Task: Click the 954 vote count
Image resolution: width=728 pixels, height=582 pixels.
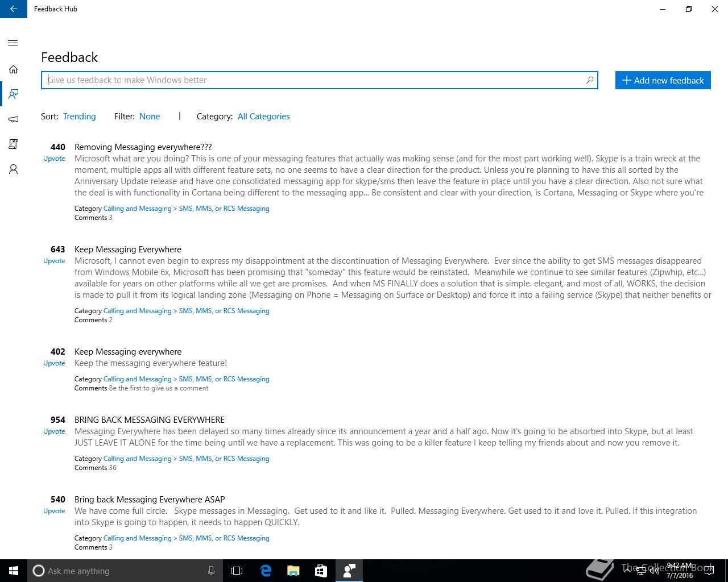Action: (58, 420)
